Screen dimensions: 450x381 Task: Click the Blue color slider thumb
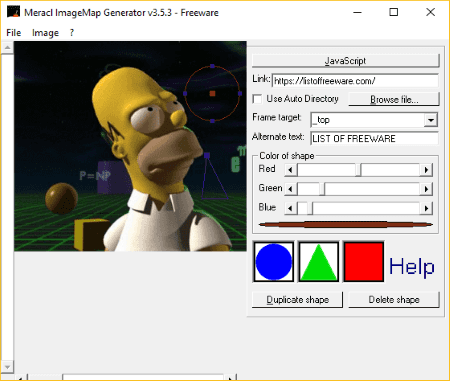tap(310, 209)
